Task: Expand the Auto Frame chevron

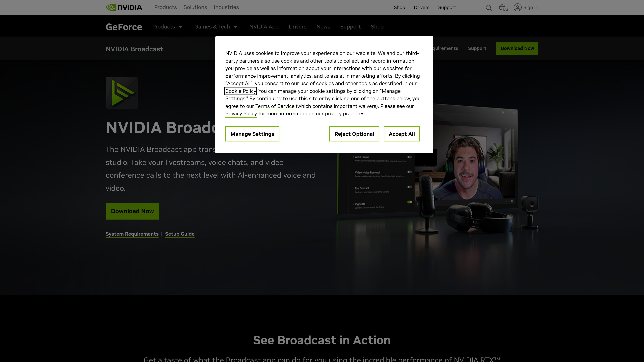Action: [353, 157]
